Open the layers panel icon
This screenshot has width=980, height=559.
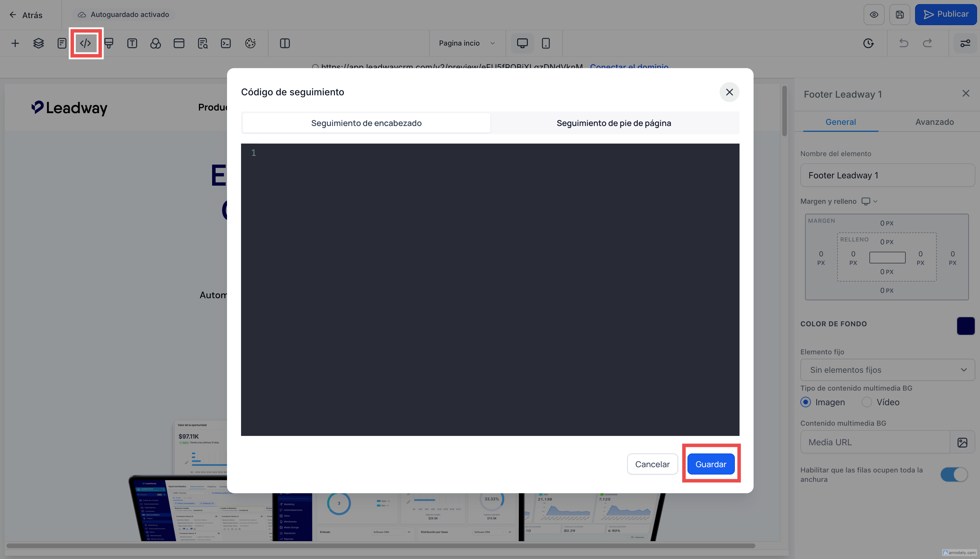pos(38,43)
